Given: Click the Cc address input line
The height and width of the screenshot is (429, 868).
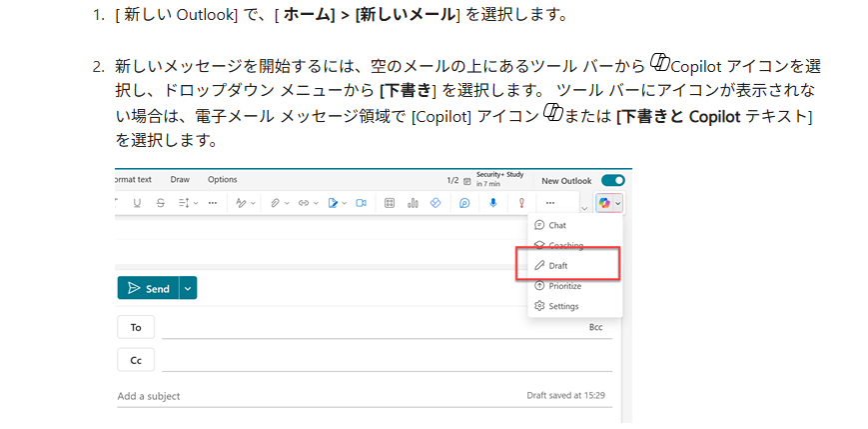Looking at the screenshot, I should pyautogui.click(x=387, y=360).
